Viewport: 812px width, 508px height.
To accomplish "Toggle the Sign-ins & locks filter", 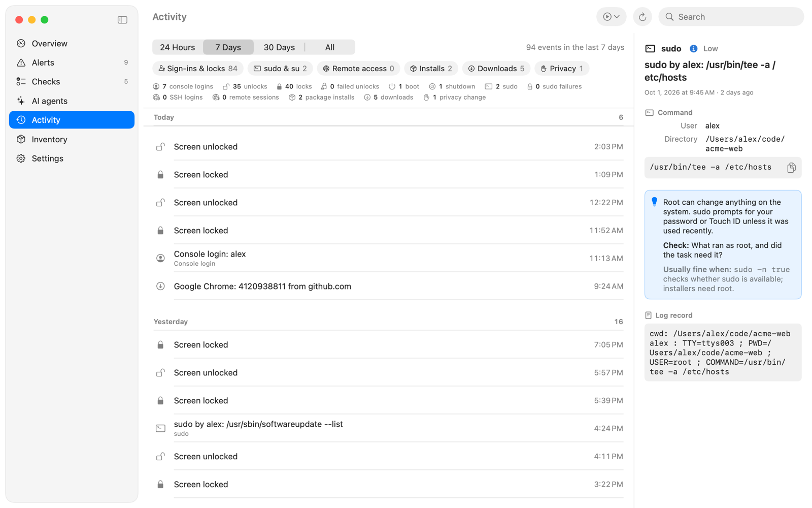I will click(x=198, y=69).
